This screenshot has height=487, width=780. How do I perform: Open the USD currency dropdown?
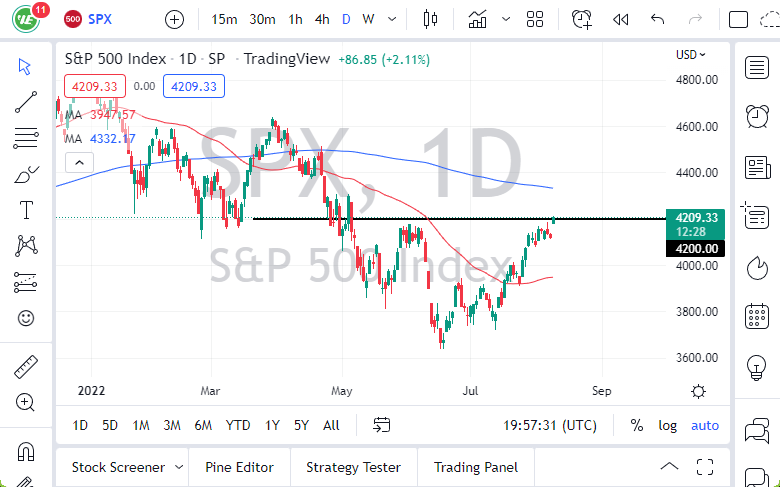pos(691,55)
